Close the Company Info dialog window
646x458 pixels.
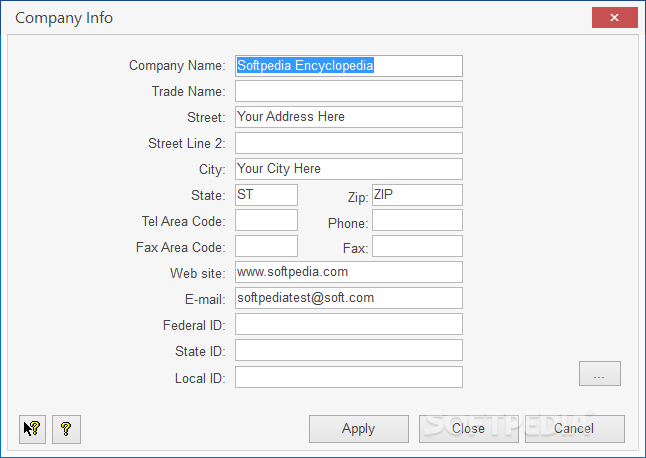615,18
